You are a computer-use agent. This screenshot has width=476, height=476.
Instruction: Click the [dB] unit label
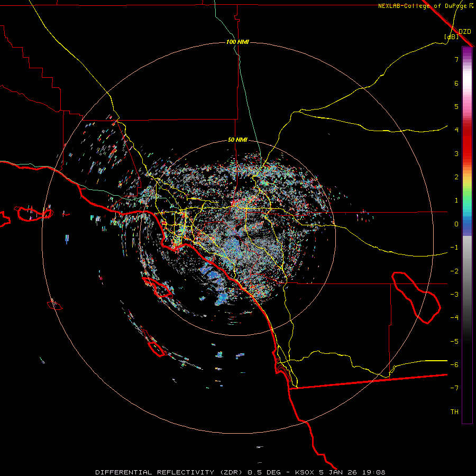(451, 36)
